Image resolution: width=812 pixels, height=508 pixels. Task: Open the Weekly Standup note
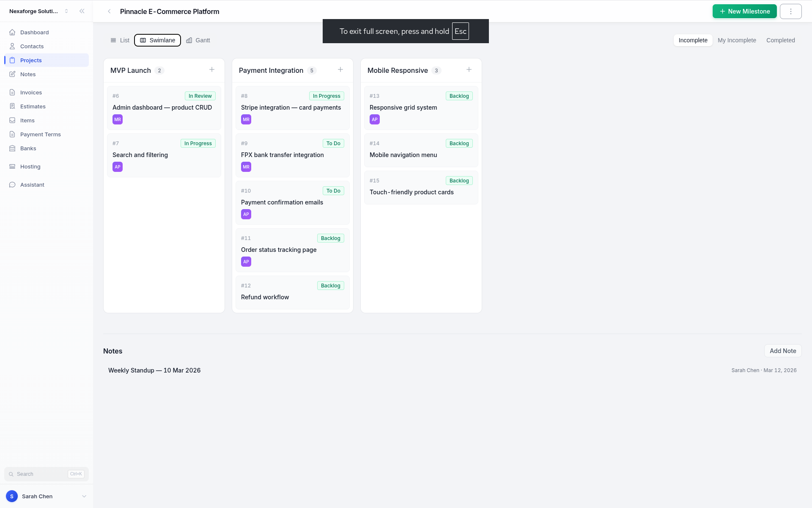pyautogui.click(x=154, y=370)
